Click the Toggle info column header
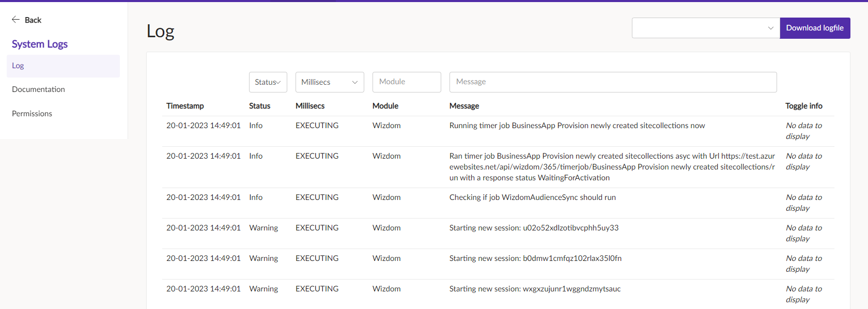The image size is (868, 309). click(x=804, y=106)
